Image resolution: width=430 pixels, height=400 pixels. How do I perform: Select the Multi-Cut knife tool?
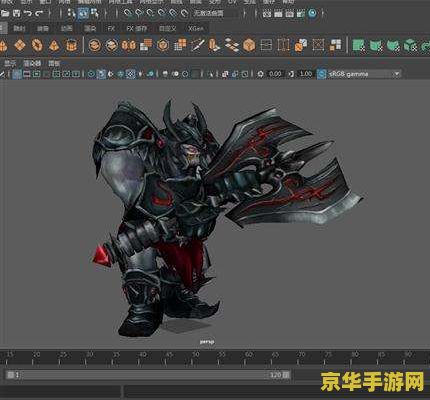[197, 45]
